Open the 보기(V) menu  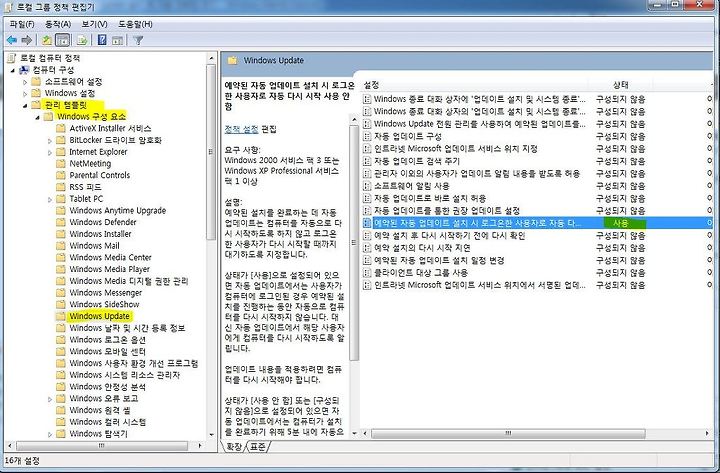coord(95,24)
